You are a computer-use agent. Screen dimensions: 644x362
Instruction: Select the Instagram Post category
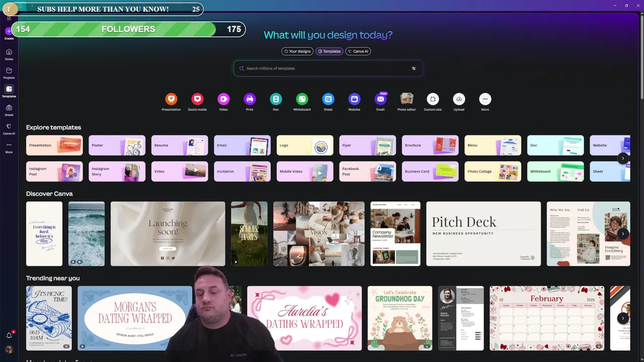coord(54,171)
